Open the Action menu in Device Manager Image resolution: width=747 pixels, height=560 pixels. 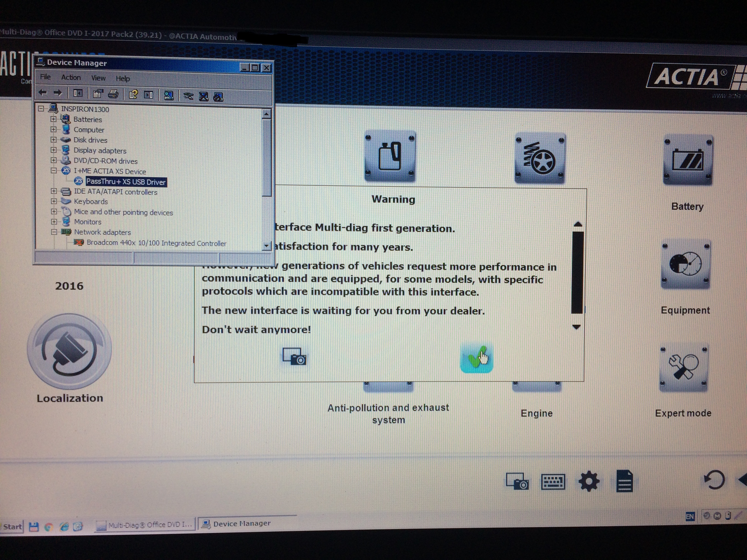point(71,78)
